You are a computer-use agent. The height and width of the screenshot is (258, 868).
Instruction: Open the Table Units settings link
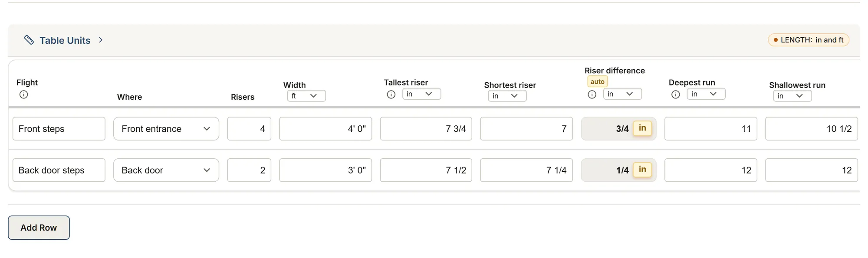(65, 40)
